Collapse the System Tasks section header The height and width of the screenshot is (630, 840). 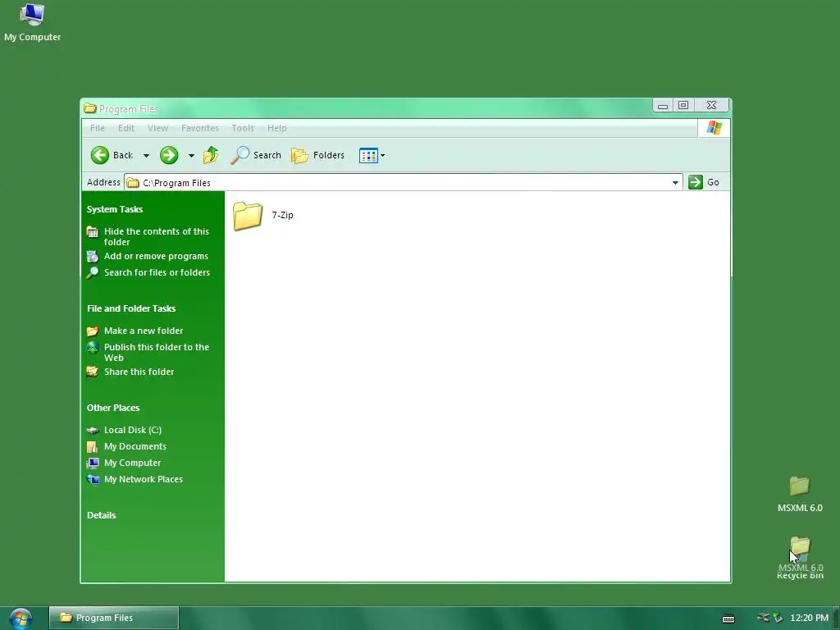click(115, 209)
